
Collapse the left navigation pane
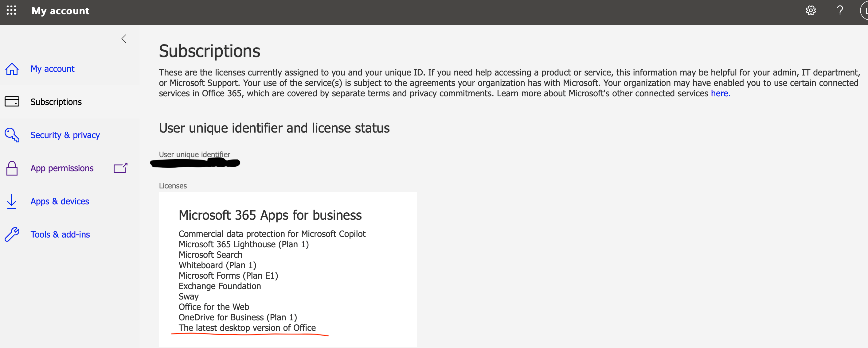[x=124, y=39]
